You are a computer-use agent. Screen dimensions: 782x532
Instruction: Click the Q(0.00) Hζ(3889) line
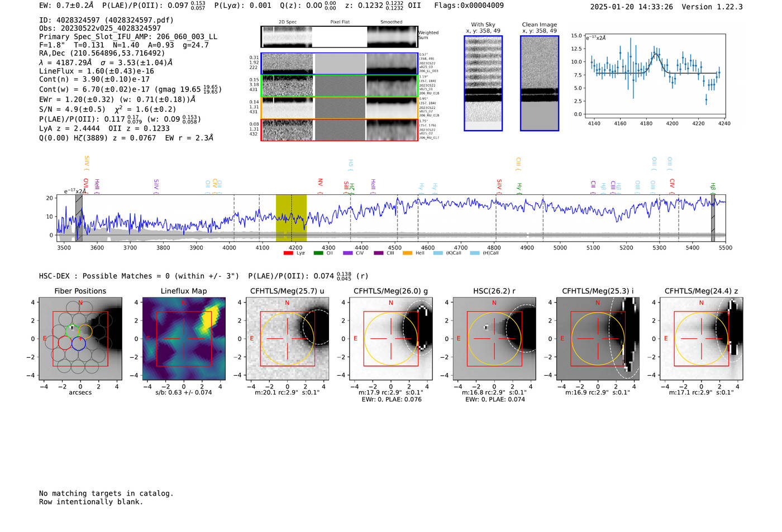[x=126, y=138]
